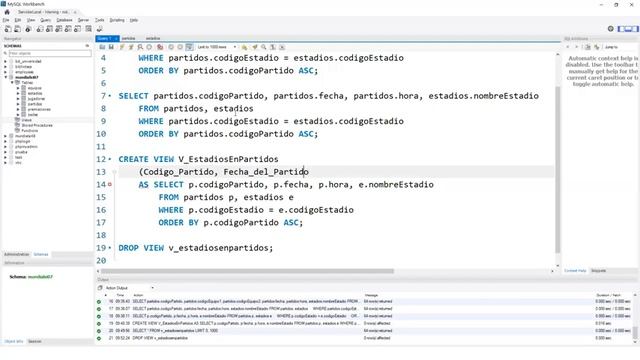Save the script with floppy icon
This screenshot has height=360, width=640.
pos(111,47)
